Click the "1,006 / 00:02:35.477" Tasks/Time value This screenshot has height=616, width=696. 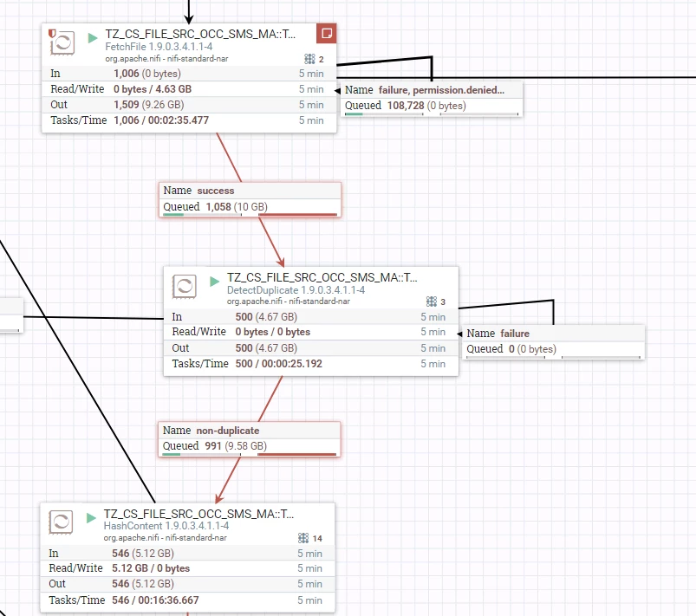[x=161, y=120]
